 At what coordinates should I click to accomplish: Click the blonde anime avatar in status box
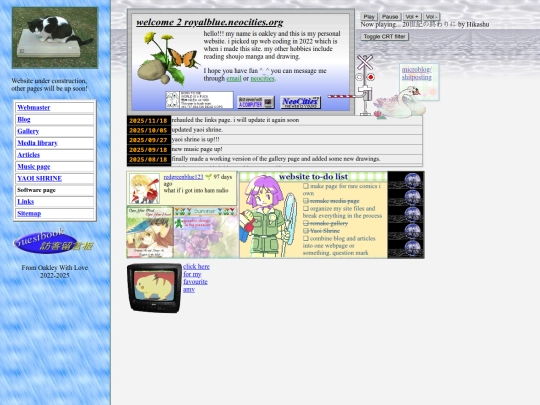point(144,188)
